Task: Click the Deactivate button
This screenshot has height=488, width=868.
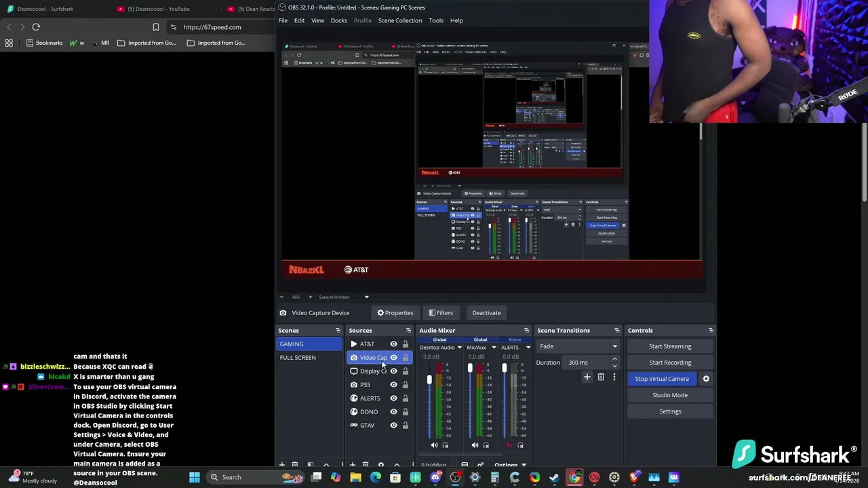Action: [x=486, y=313]
